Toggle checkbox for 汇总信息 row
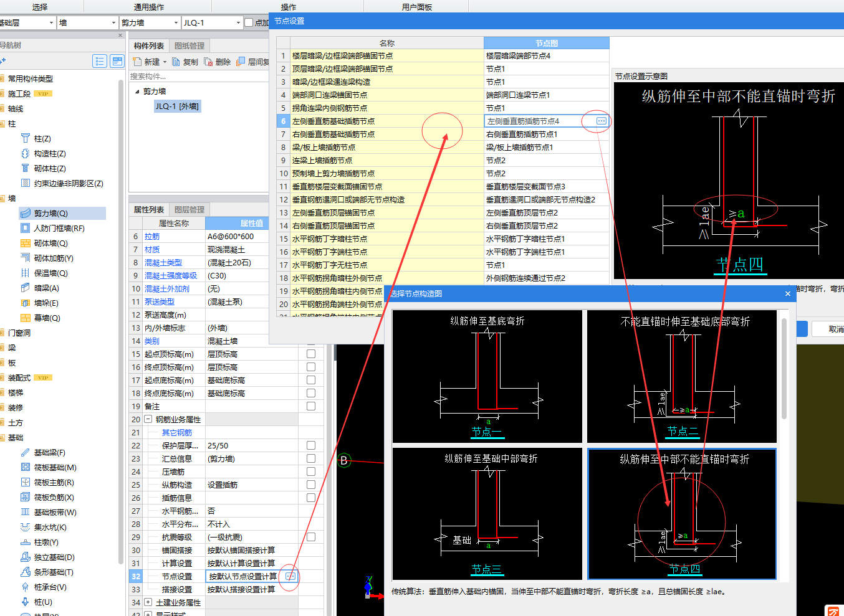Viewport: 844px width, 616px height. tap(311, 458)
